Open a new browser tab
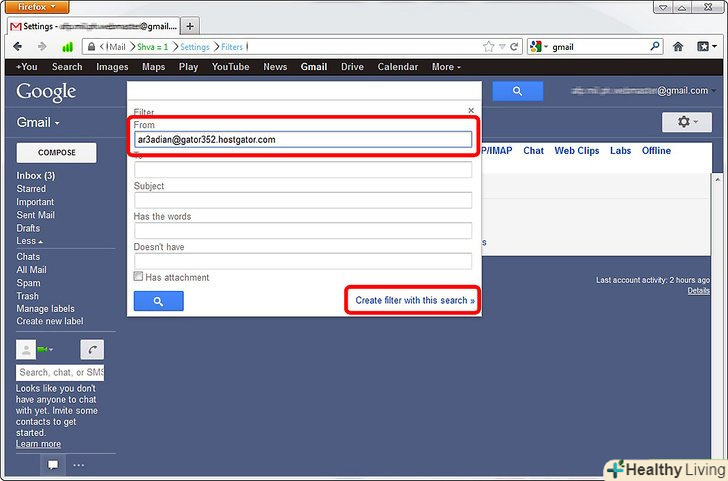Image resolution: width=728 pixels, height=481 pixels. 190,26
